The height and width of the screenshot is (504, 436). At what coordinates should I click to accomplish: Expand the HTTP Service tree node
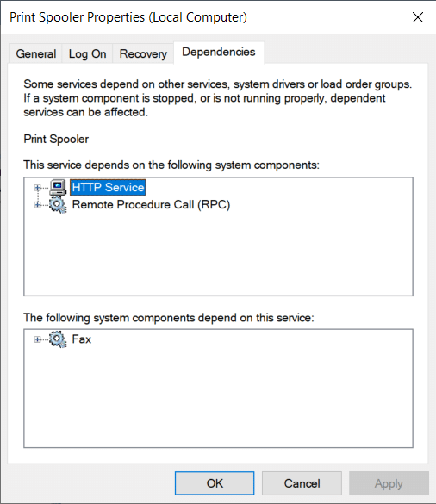click(37, 188)
